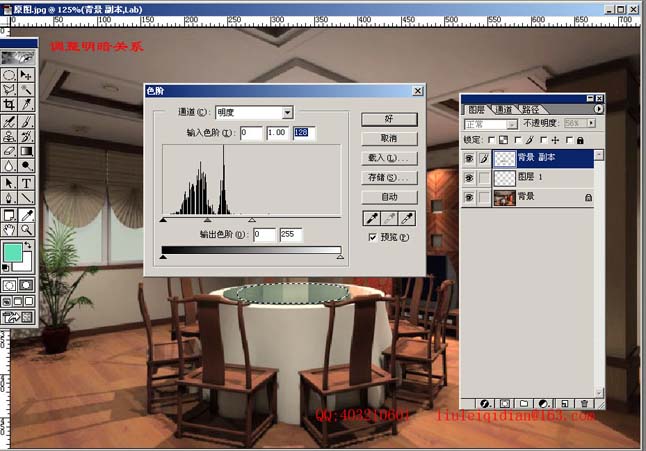Select the Elliptical Marquee tool
The height and width of the screenshot is (451, 646).
[x=9, y=75]
